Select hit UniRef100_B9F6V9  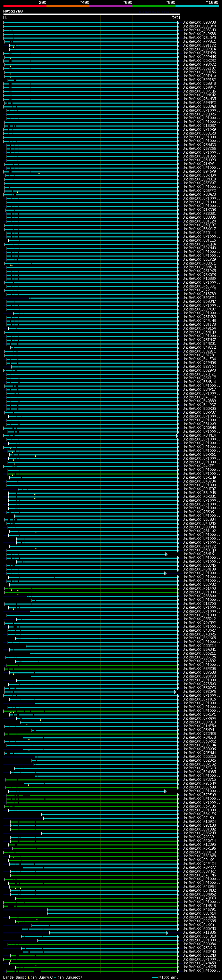coord(199,172)
